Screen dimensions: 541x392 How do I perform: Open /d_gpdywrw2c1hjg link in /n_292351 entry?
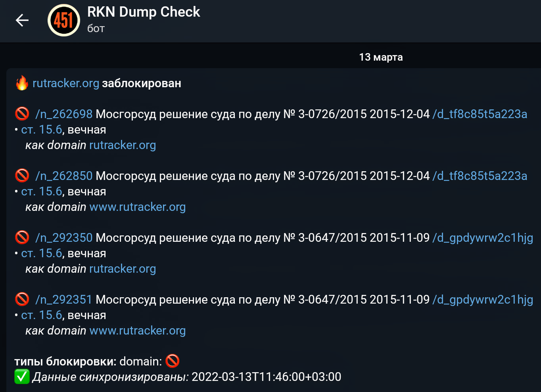pos(483,300)
